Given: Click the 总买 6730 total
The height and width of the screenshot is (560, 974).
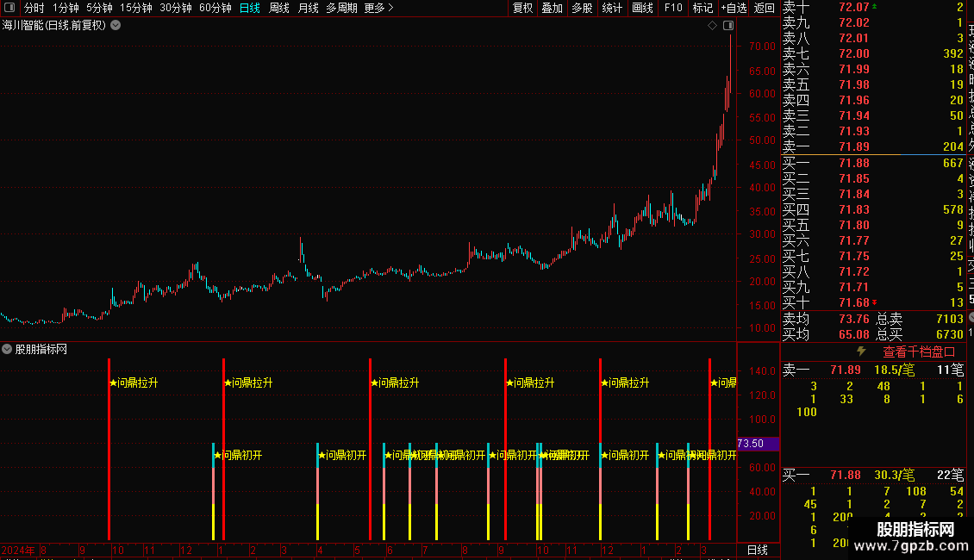Looking at the screenshot, I should (950, 334).
